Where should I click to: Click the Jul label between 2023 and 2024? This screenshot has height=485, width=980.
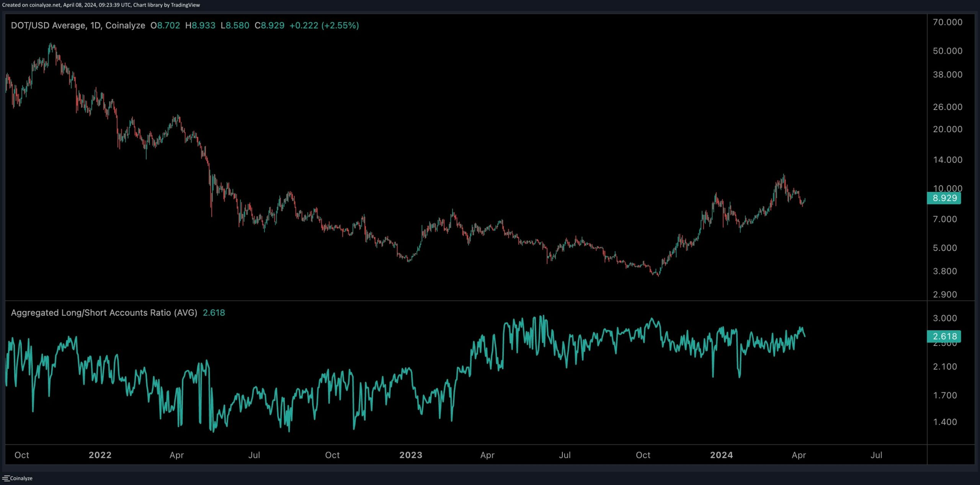(x=565, y=455)
